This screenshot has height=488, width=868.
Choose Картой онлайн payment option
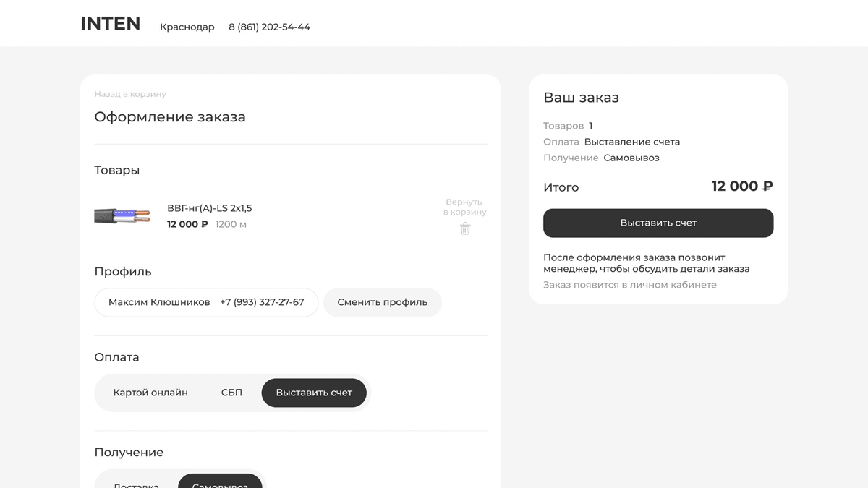click(150, 393)
